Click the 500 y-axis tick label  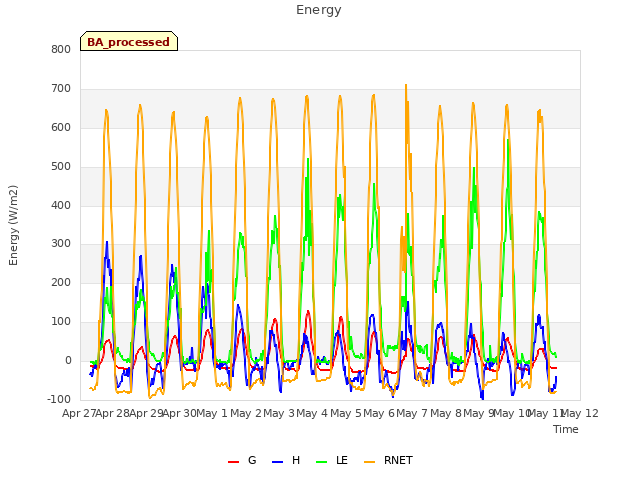tap(61, 167)
